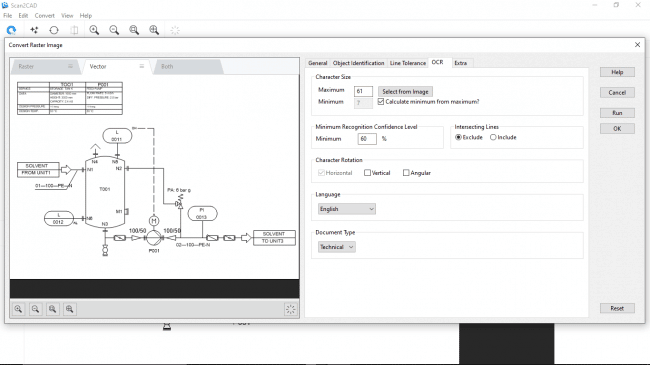
Task: Enable Vertical character rotation
Action: click(x=367, y=173)
